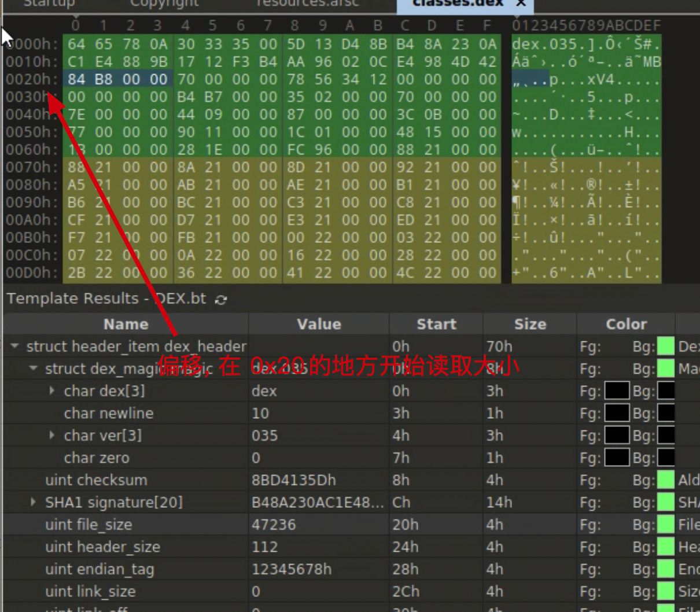Screen dimensions: 700x612
Task: Sort by the Name column header
Action: (x=126, y=324)
